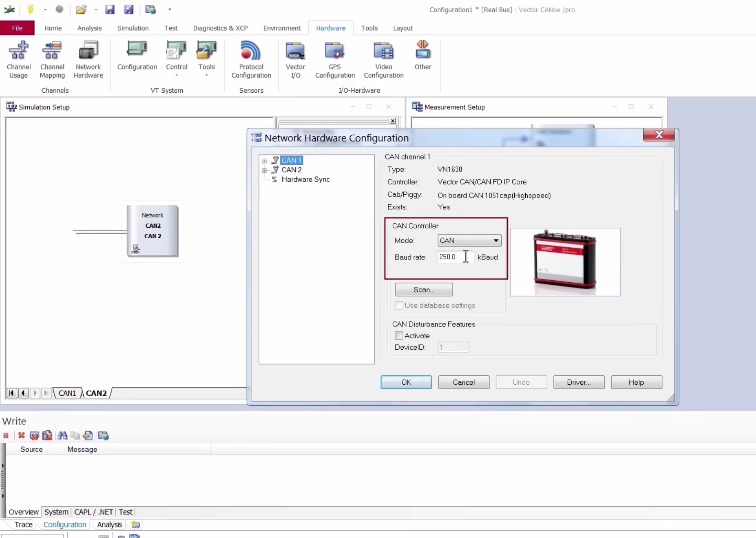The image size is (756, 538).
Task: Select the CAN2 tab in Simulation Setup
Action: tap(96, 393)
